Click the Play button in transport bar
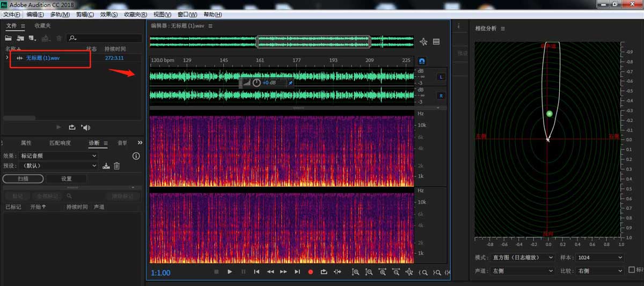Screen dimensions: 644x286 tap(230, 272)
